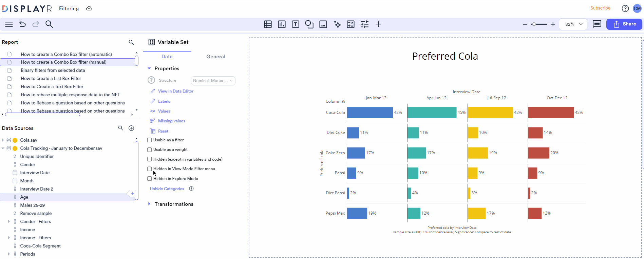Click the Subscribe link
Image resolution: width=644 pixels, height=259 pixels.
click(x=600, y=8)
